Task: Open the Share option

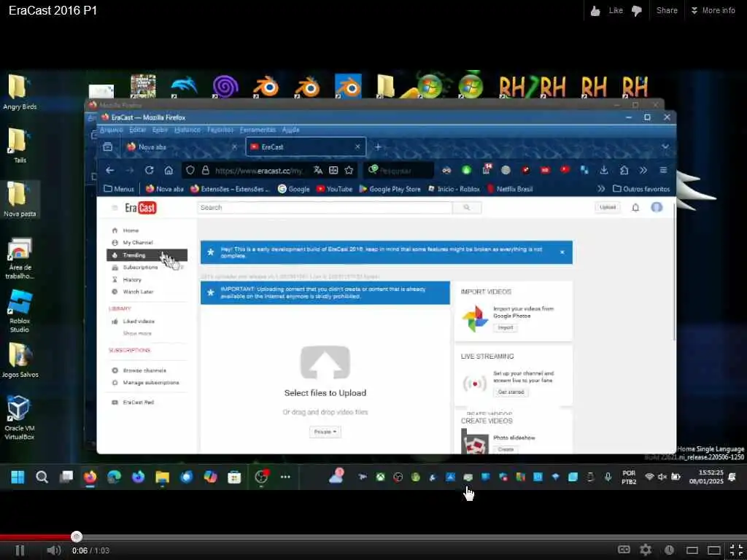Action: [x=667, y=10]
